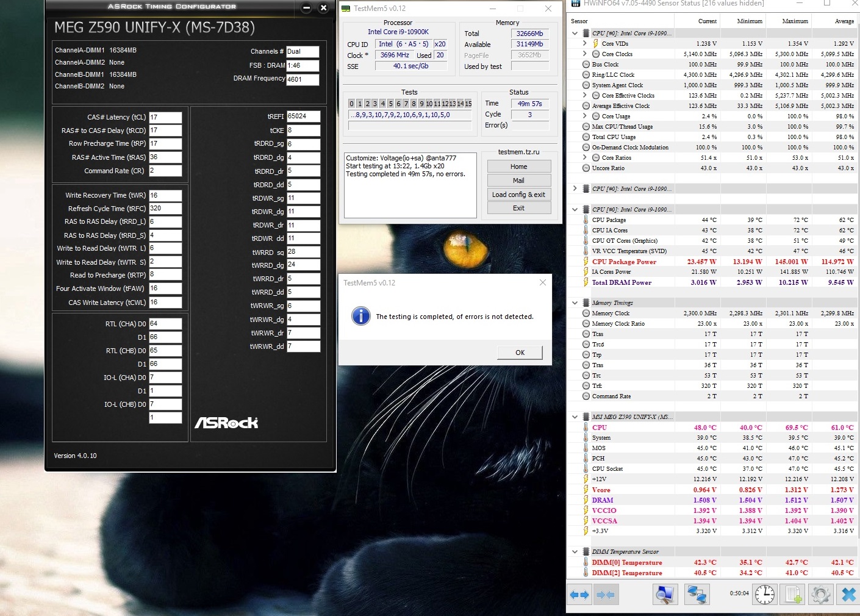The height and width of the screenshot is (616, 860).
Task: Click the lightning icon beside Core VIDs
Action: (x=596, y=44)
